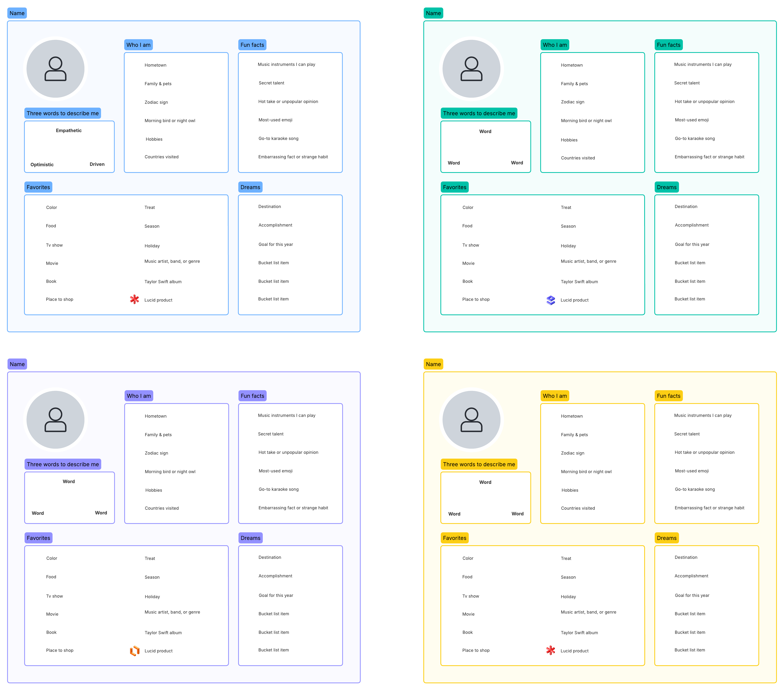This screenshot has height=690, width=784.
Task: Click the avatar placeholder in the green card
Action: pyautogui.click(x=471, y=69)
